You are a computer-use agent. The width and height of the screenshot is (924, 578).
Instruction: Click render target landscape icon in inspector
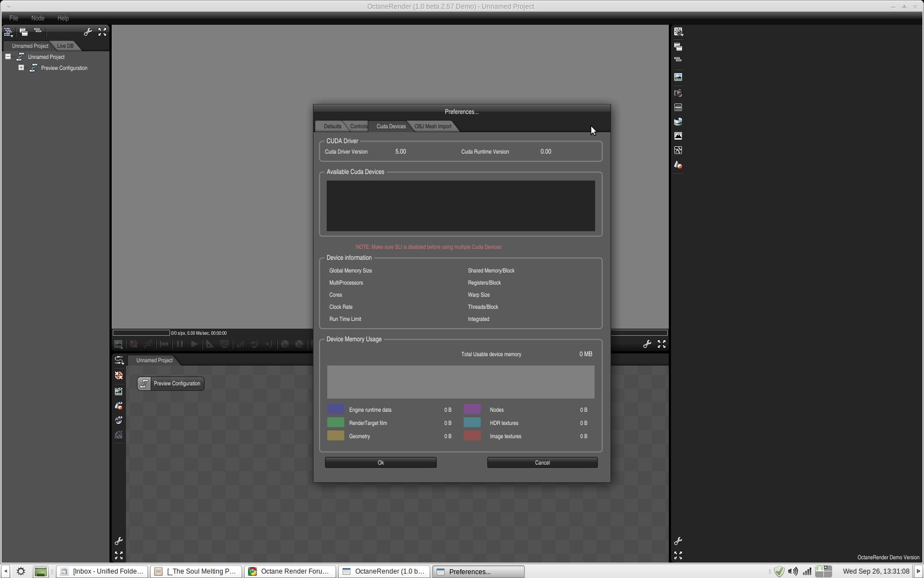pos(678,77)
